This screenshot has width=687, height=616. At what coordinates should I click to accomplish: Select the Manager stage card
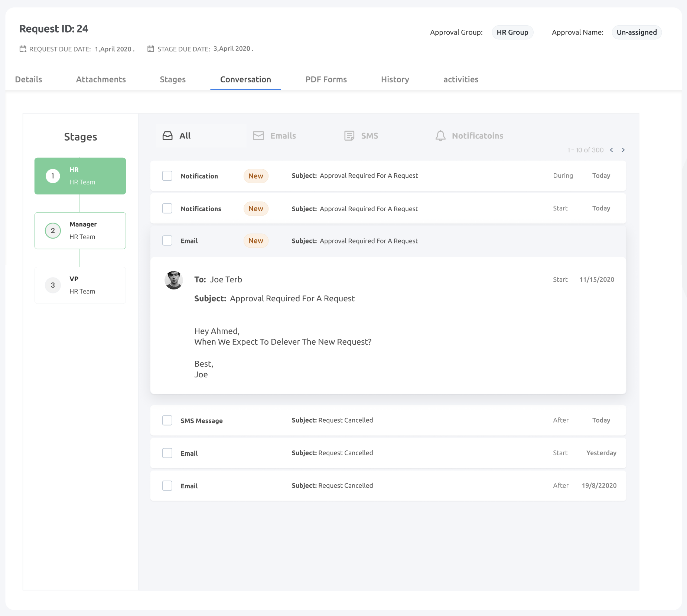[x=80, y=230]
